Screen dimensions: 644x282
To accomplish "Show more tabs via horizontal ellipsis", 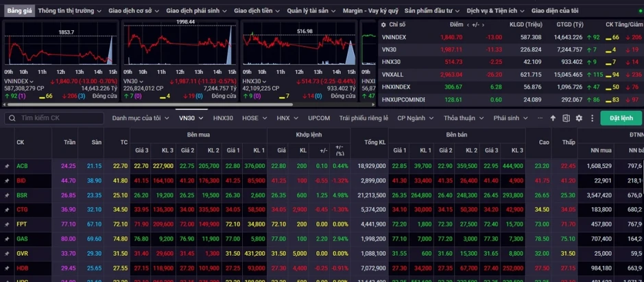I will [540, 118].
